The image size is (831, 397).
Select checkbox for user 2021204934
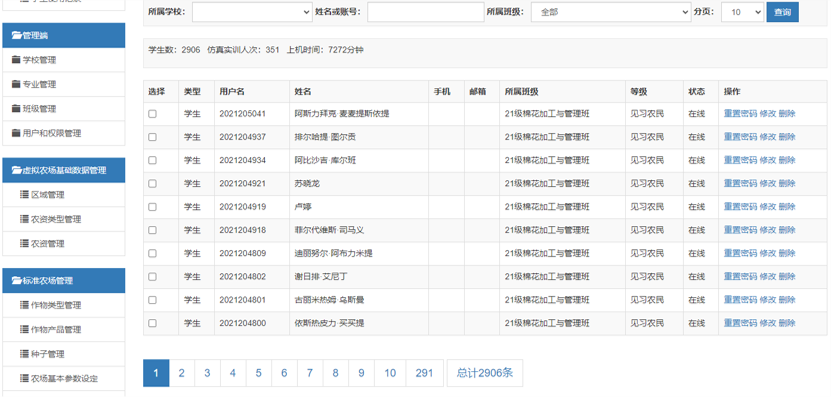[x=153, y=161]
